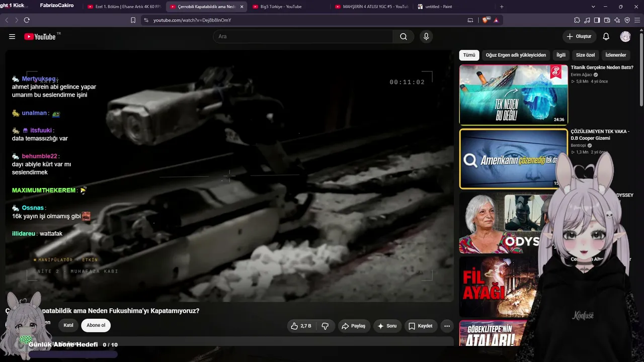The height and width of the screenshot is (362, 644).
Task: Select the İlgili filter chip
Action: point(561,55)
